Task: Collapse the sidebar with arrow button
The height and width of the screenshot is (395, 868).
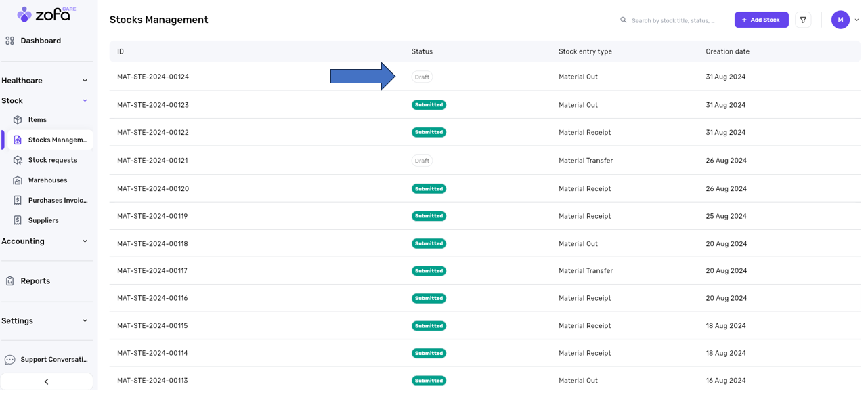Action: [46, 381]
